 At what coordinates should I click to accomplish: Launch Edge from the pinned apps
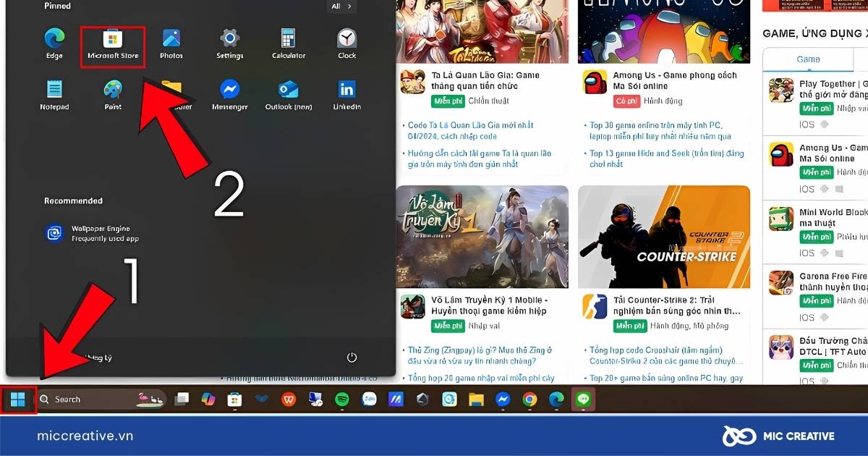(x=54, y=45)
